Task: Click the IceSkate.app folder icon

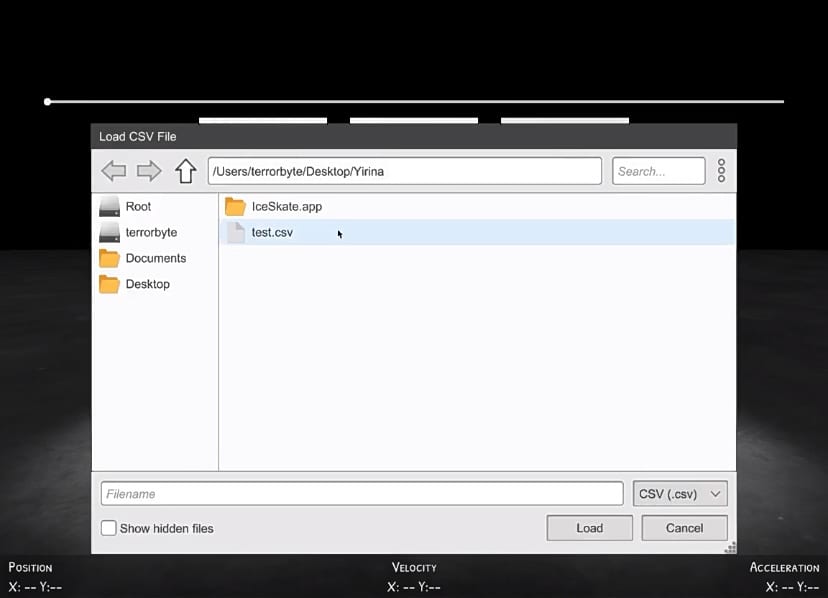Action: [x=235, y=207]
